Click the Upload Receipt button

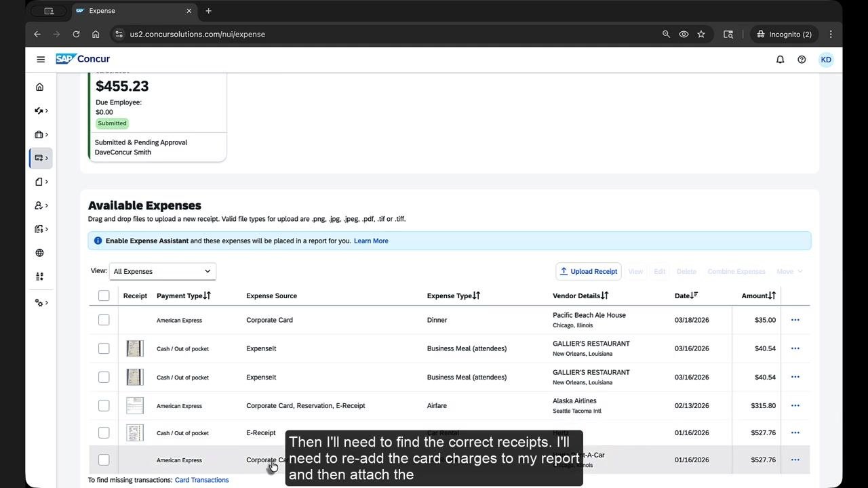coord(589,271)
